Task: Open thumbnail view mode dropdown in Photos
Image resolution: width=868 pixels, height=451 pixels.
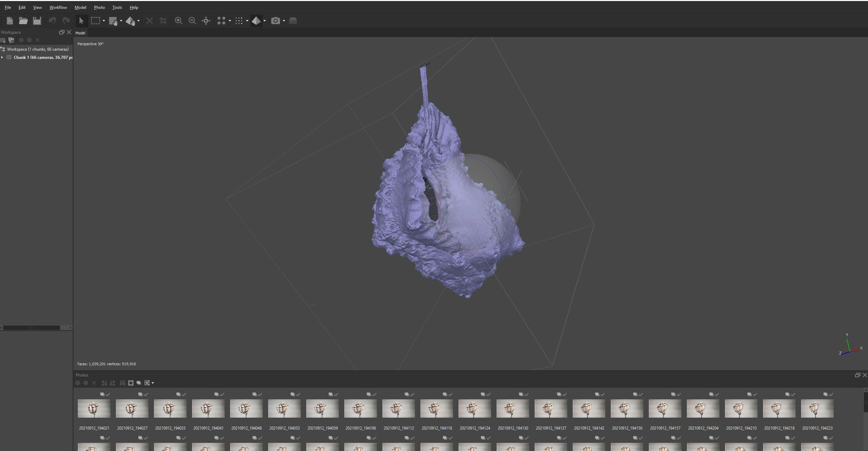Action: (153, 383)
